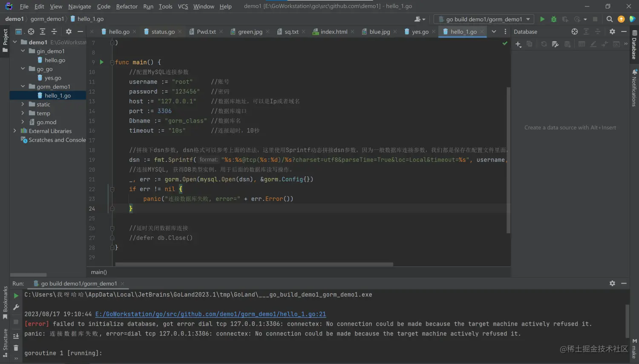Expand the static folder in project tree
This screenshot has height=364, width=639.
[x=23, y=104]
